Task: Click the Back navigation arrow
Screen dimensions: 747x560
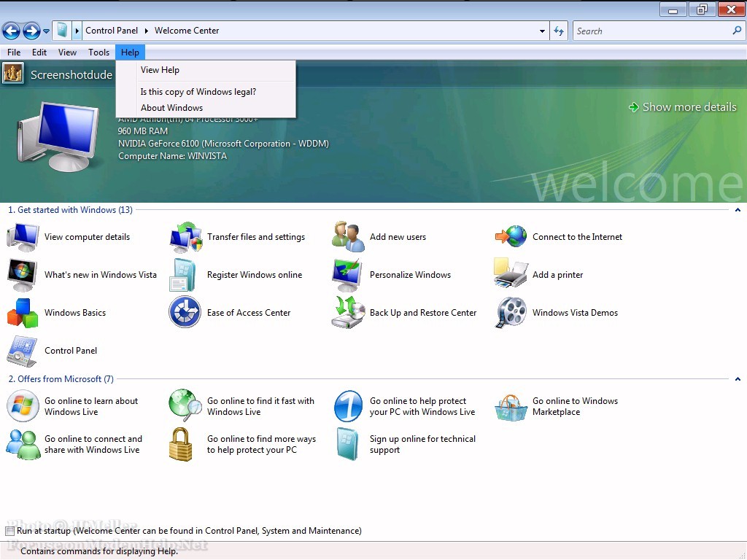Action: click(x=11, y=31)
